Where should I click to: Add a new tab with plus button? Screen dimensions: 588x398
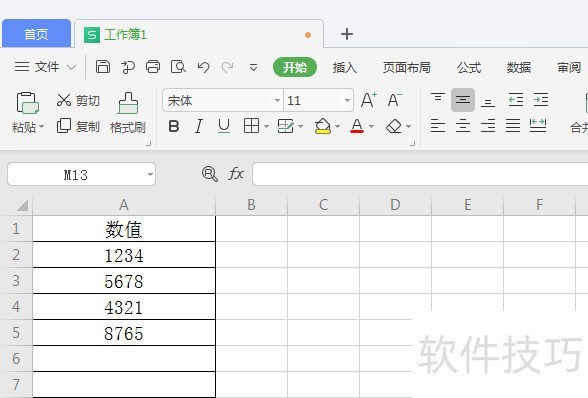pos(347,34)
